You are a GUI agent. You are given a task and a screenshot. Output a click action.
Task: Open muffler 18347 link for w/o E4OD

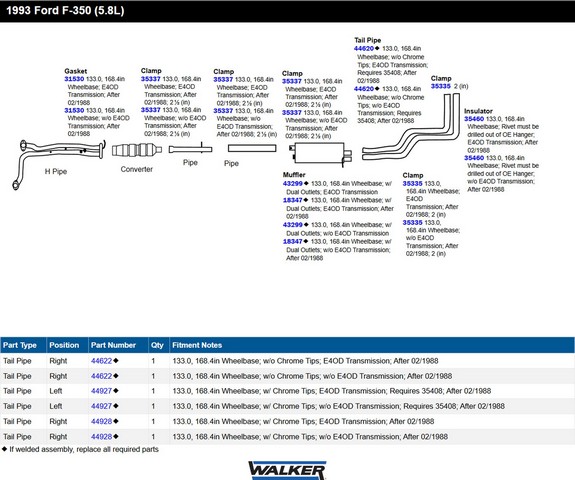(293, 241)
